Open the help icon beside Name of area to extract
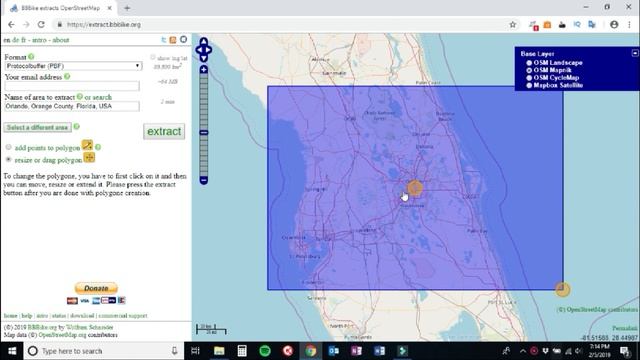Screen dimensions: 640x360 [x=80, y=97]
